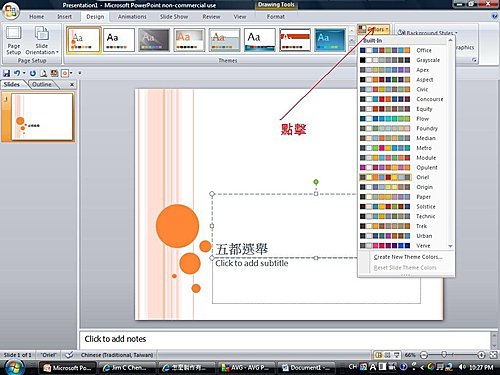Switch to Normal view button in status bar
500x375 pixels.
378,355
